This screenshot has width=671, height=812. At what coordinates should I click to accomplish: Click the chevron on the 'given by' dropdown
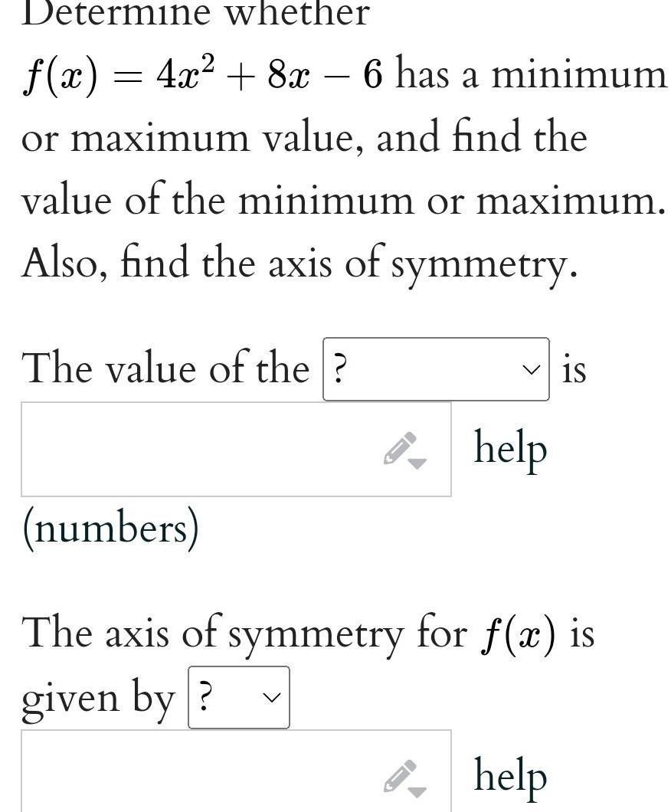[270, 698]
